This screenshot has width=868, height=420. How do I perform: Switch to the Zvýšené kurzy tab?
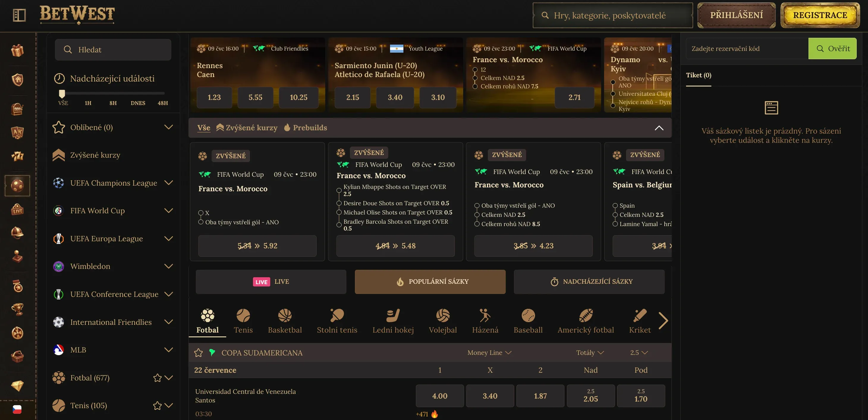[247, 128]
